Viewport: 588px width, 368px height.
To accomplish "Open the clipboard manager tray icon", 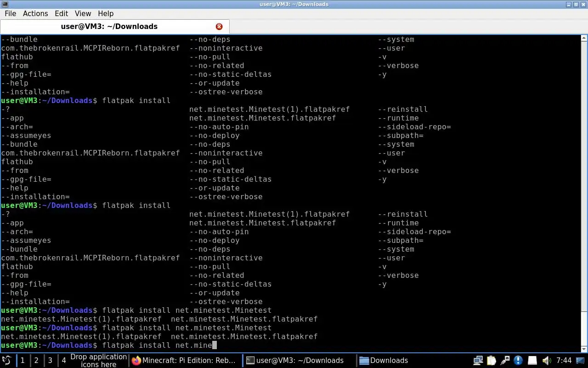I will (x=492, y=360).
